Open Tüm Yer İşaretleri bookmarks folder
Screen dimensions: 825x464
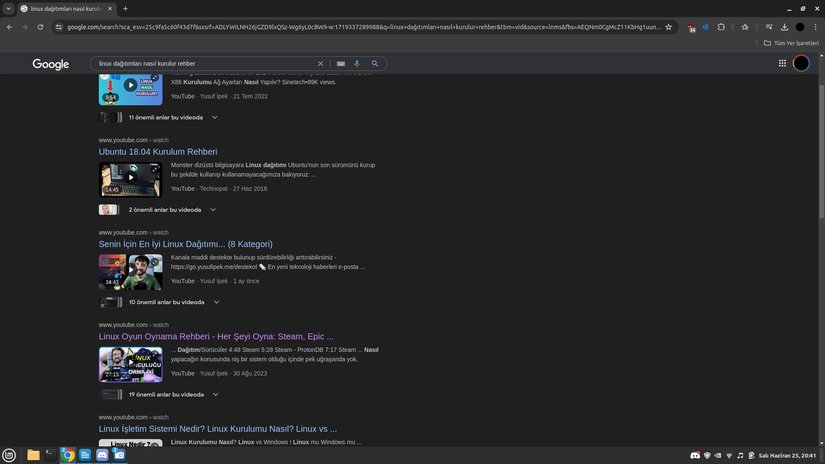click(791, 43)
